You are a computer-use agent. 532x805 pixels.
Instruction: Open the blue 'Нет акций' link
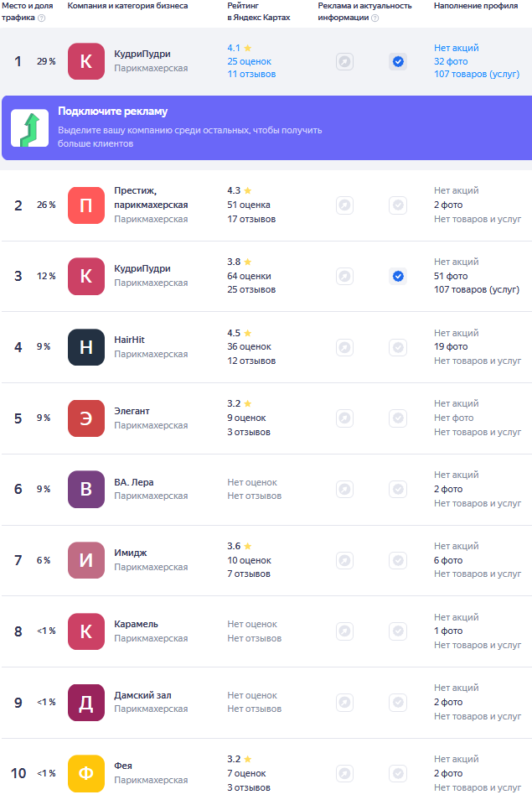(456, 48)
